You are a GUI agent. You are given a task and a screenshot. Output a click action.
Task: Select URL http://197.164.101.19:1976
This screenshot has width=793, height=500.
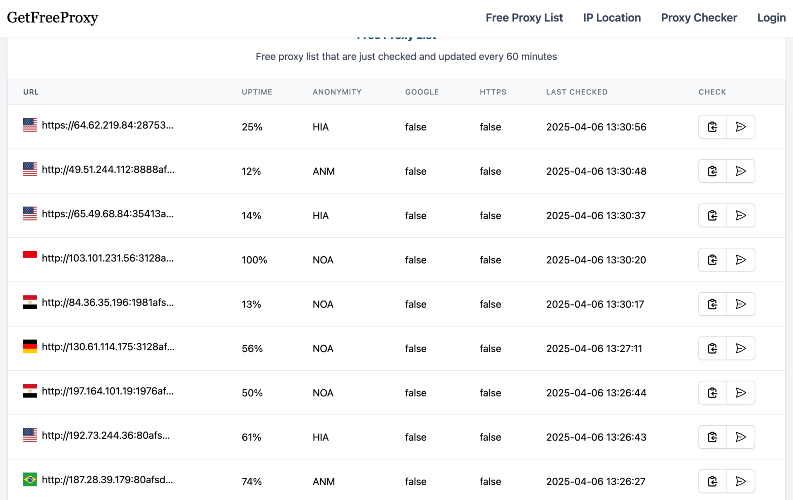[108, 391]
